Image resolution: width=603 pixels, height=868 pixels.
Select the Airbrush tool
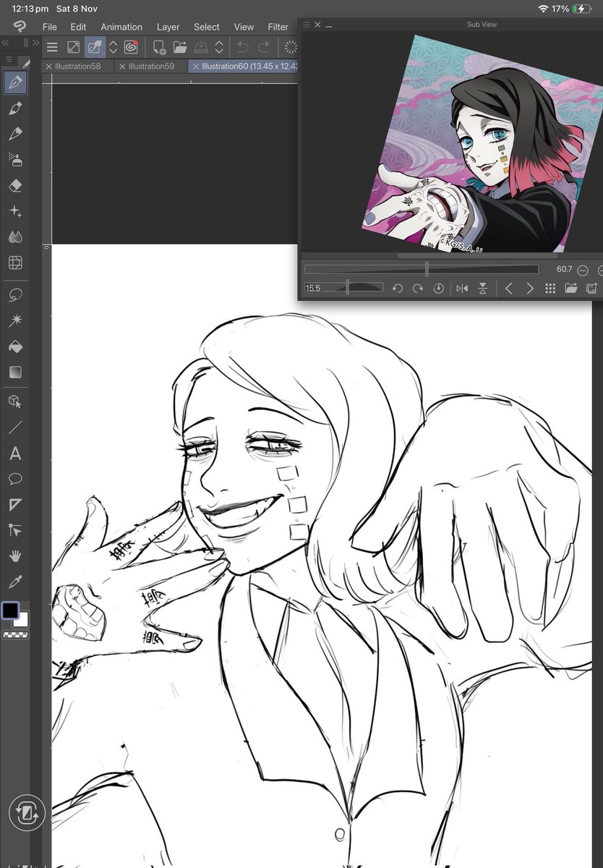coord(15,159)
